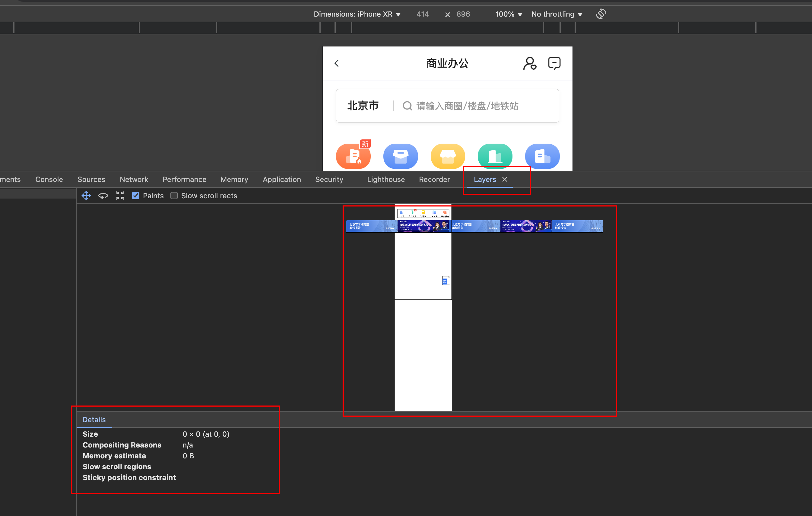Screen dimensions: 812x516
Task: Reset the layers view transform
Action: point(120,196)
